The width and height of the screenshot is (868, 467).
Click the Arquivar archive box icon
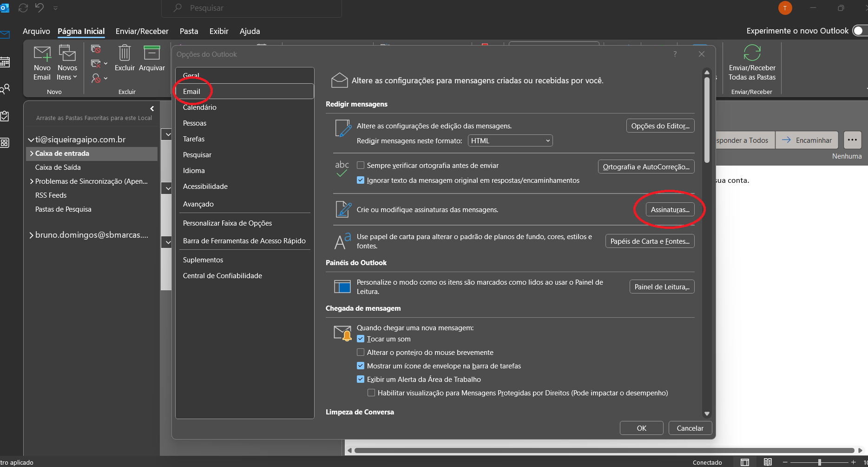[x=151, y=53]
